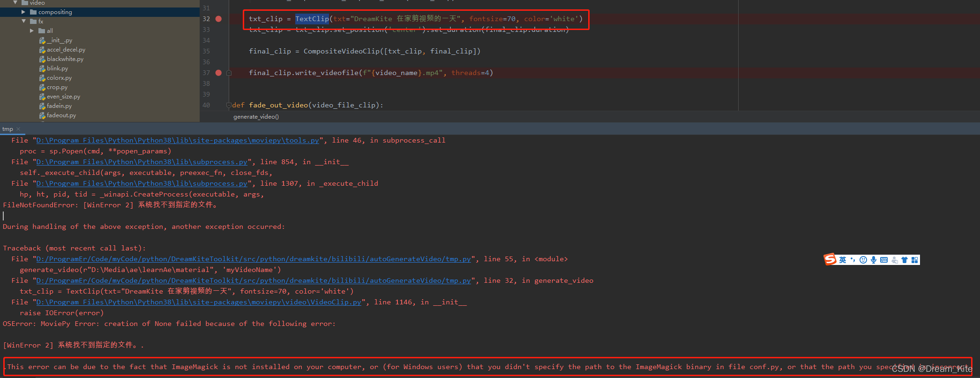This screenshot has height=378, width=980.
Task: Toggle Sogou punctuation mode button
Action: point(853,260)
